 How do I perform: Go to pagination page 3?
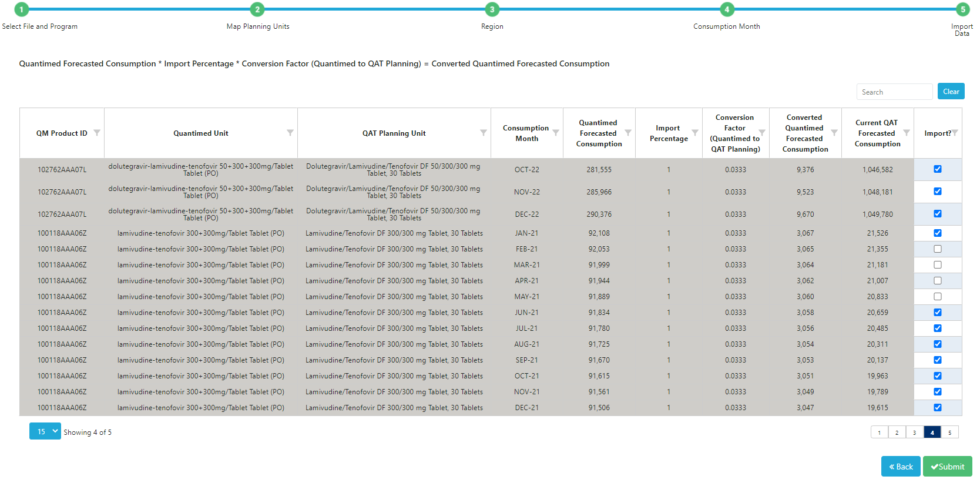click(915, 432)
